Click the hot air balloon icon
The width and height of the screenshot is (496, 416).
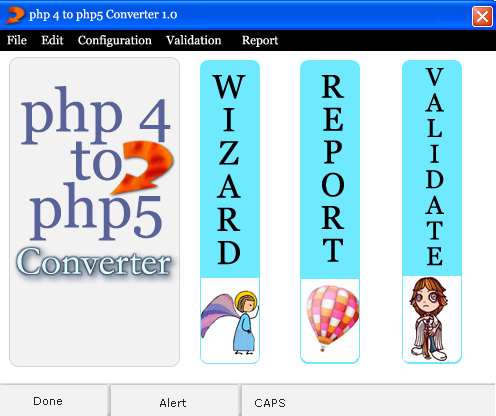pyautogui.click(x=332, y=318)
